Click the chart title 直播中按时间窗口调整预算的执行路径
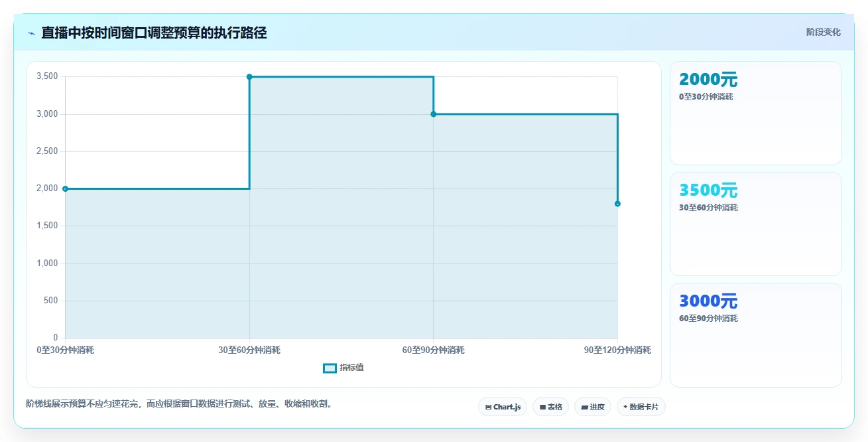Screen dimensions: 868x442 click(x=154, y=33)
